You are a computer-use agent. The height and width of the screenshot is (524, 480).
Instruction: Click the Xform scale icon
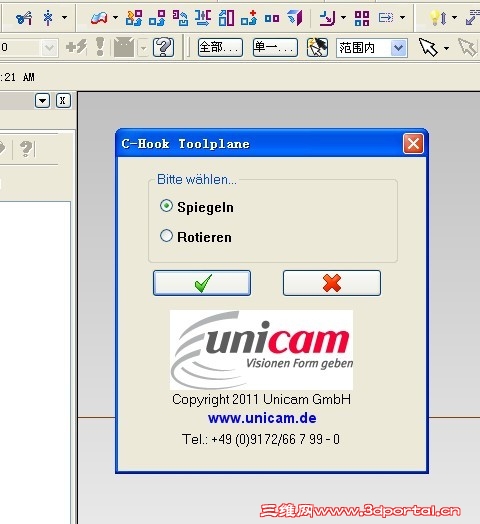[x=226, y=17]
